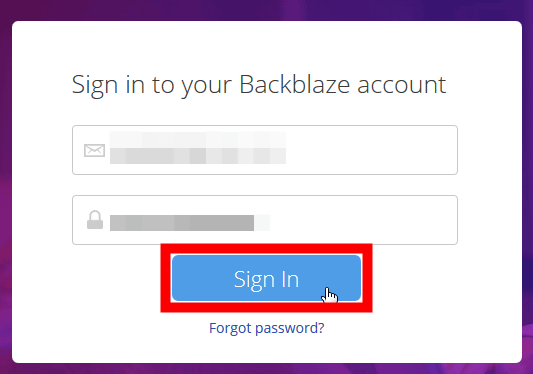Click the word password in the link
533x374 pixels.
288,329
